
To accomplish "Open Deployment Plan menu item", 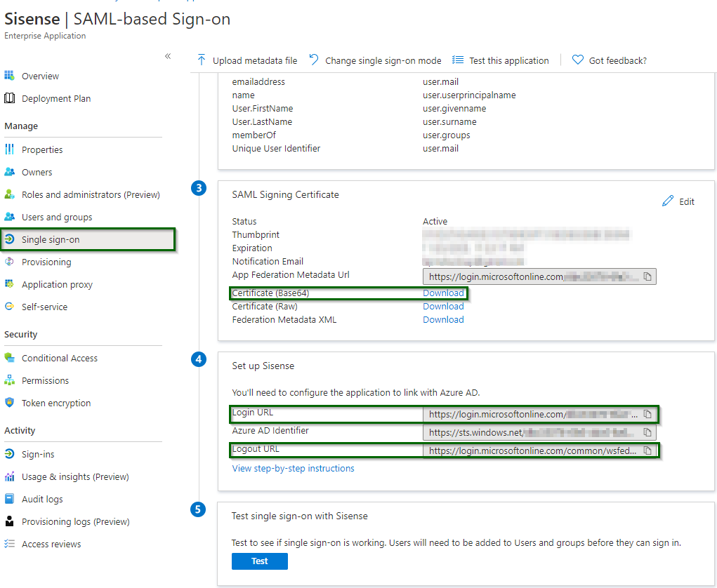I will (x=56, y=98).
